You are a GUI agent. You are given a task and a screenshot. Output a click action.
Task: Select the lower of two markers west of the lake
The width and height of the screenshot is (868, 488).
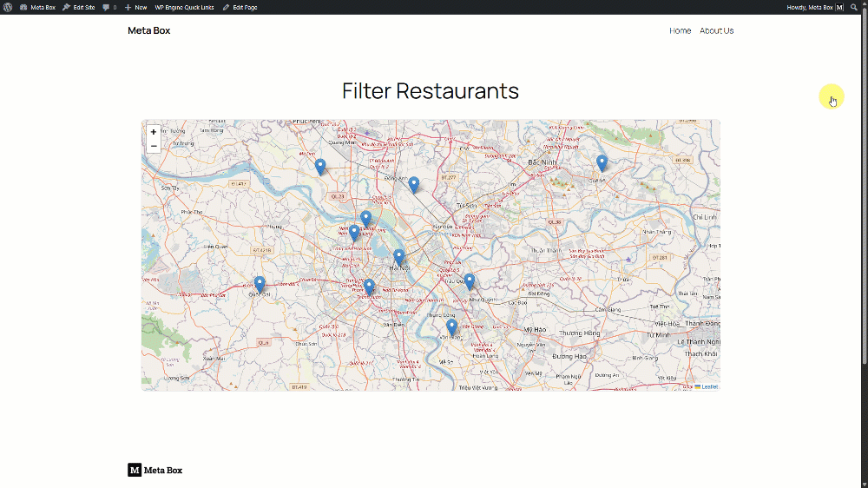(x=354, y=232)
